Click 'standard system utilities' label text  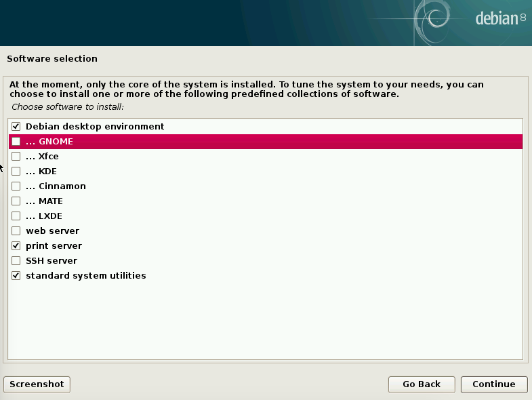click(86, 276)
